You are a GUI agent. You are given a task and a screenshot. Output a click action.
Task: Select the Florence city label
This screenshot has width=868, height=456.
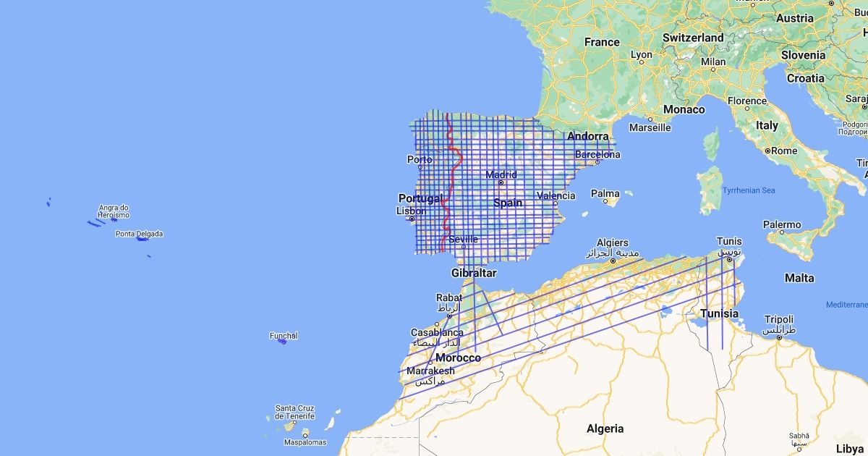(x=746, y=101)
